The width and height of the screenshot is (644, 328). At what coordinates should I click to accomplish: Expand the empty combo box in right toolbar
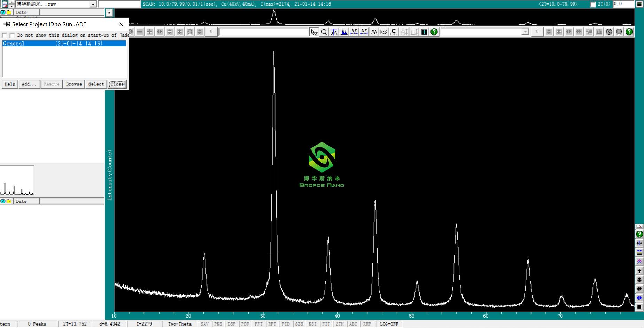click(x=525, y=32)
